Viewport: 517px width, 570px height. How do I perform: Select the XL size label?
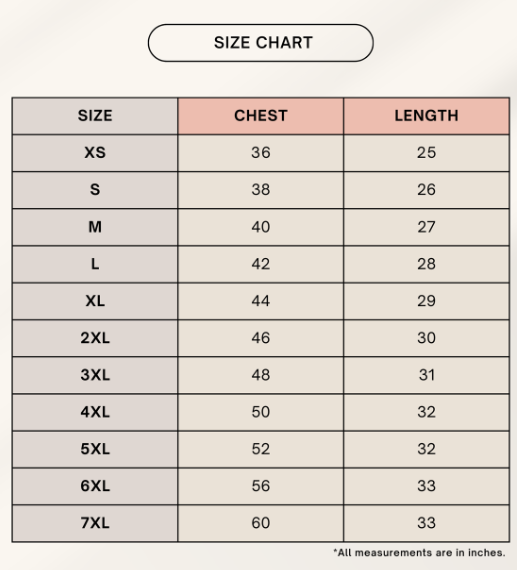[95, 301]
